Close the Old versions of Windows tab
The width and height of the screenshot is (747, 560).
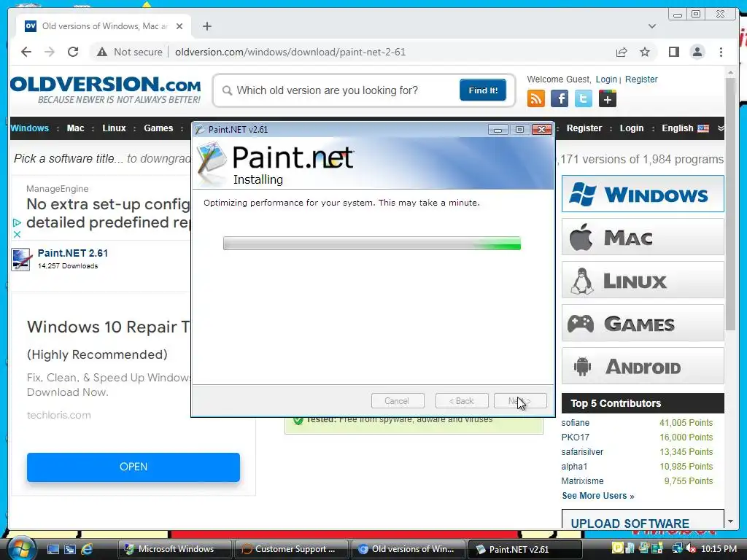179,26
